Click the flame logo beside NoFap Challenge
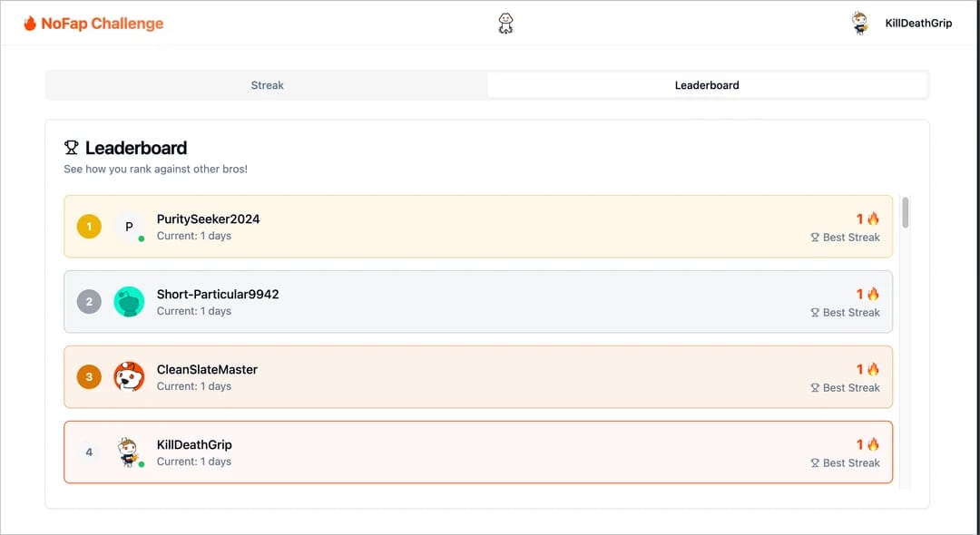This screenshot has width=980, height=535. coord(30,24)
